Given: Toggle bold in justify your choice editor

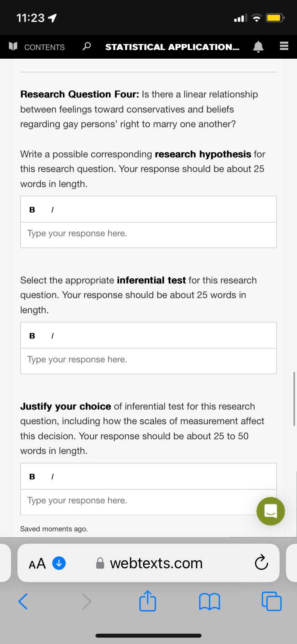Looking at the screenshot, I should 32,477.
